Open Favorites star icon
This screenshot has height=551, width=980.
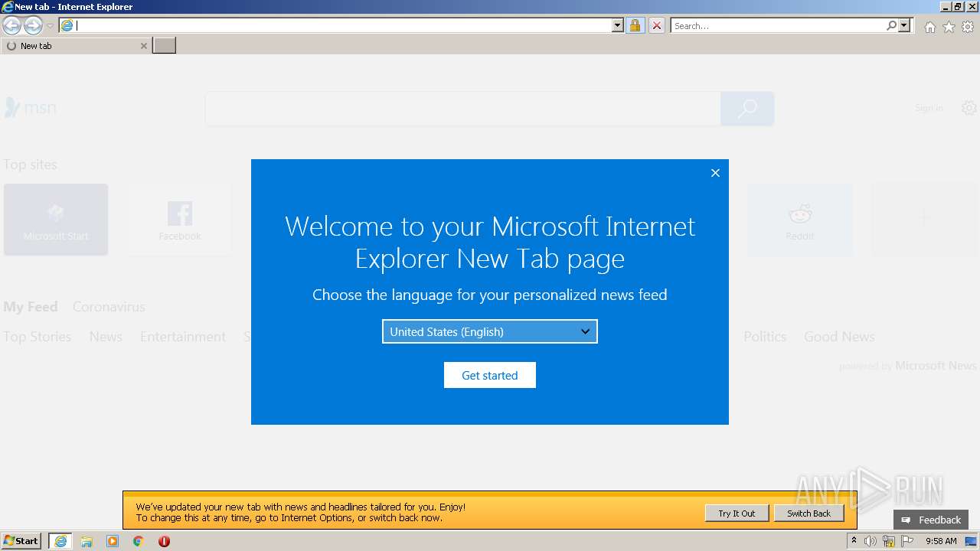949,27
